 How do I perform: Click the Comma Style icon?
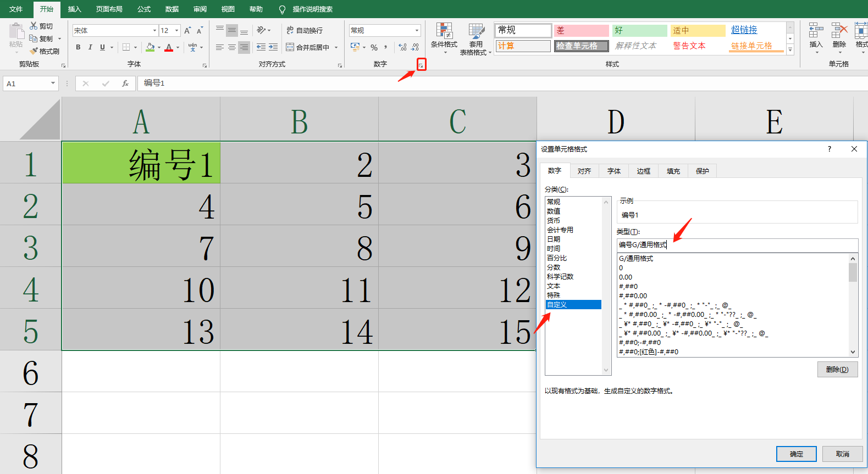click(x=386, y=47)
